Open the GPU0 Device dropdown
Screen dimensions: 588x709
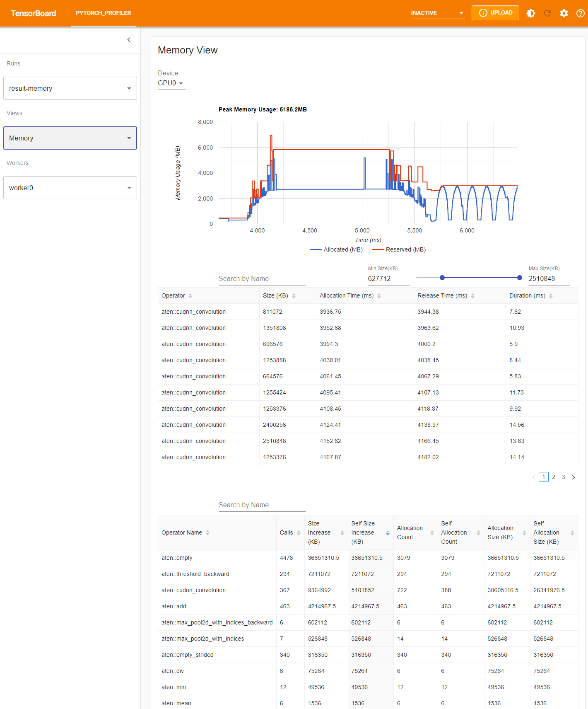pos(171,83)
